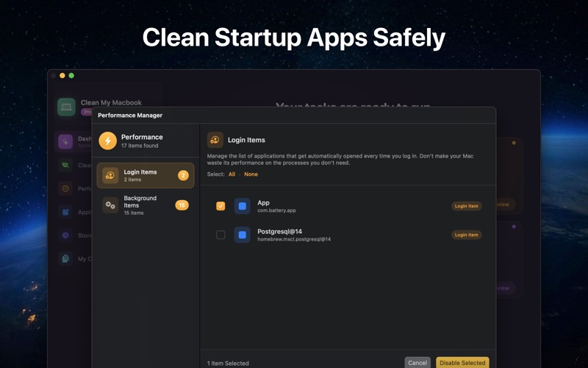Click the Performance lightning bolt icon
The width and height of the screenshot is (588, 368).
(107, 141)
